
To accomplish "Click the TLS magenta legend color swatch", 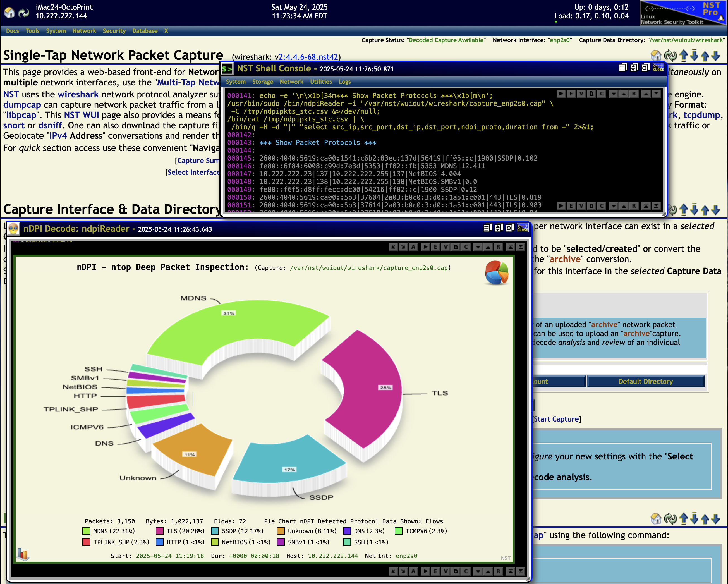I will click(159, 531).
